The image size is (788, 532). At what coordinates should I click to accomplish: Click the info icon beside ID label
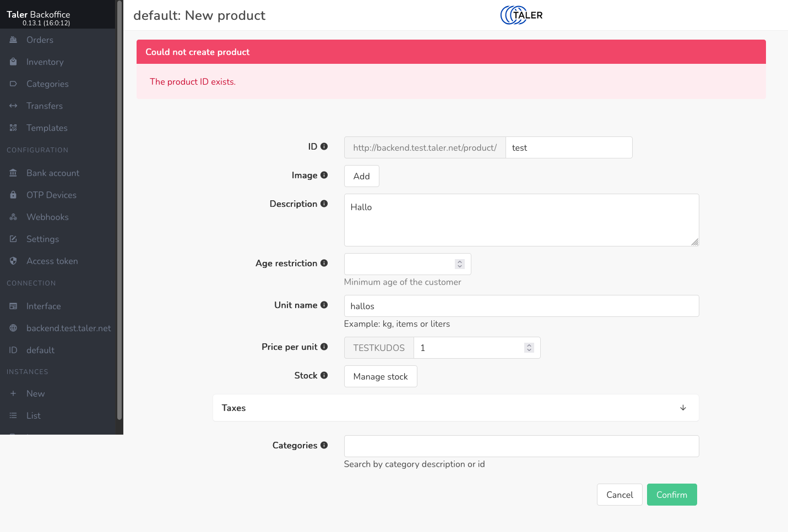tap(324, 146)
